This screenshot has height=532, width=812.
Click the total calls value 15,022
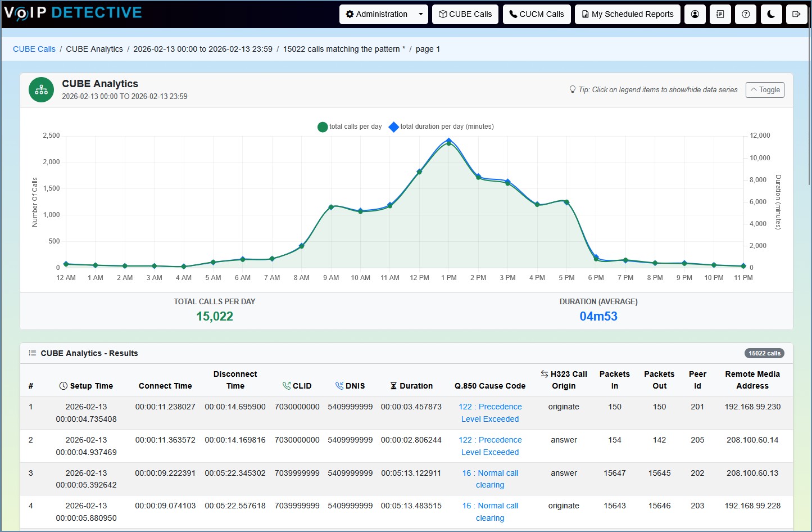click(215, 316)
